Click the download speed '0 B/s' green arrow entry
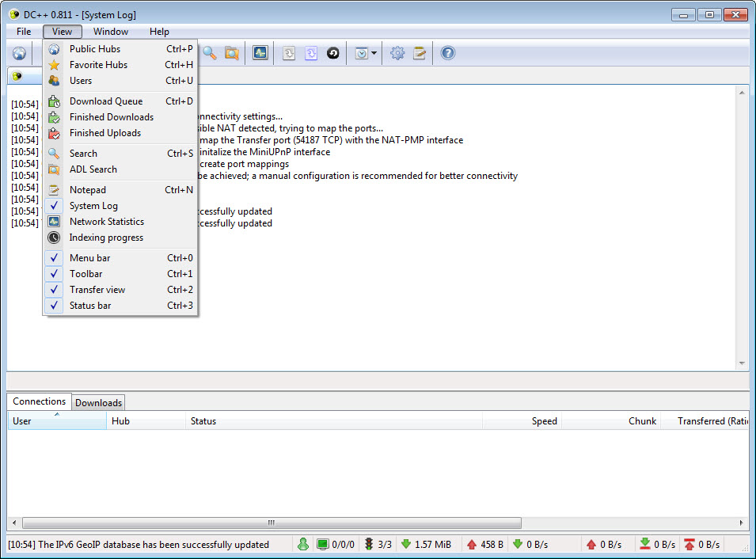756x559 pixels. tap(531, 544)
